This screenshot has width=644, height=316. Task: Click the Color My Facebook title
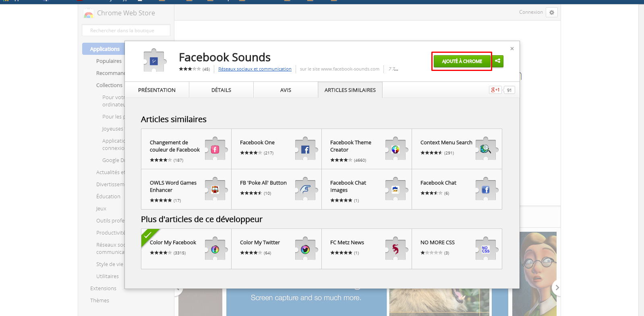point(173,242)
